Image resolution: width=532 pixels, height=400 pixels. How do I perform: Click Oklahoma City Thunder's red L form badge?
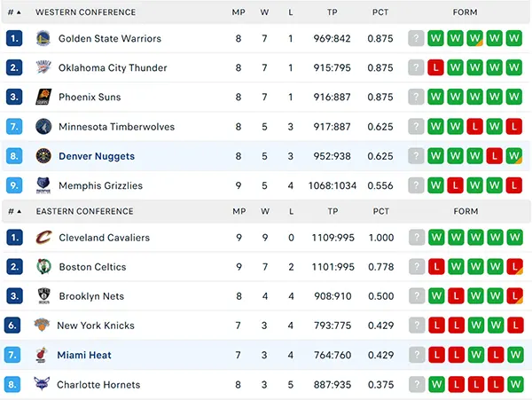pyautogui.click(x=435, y=67)
